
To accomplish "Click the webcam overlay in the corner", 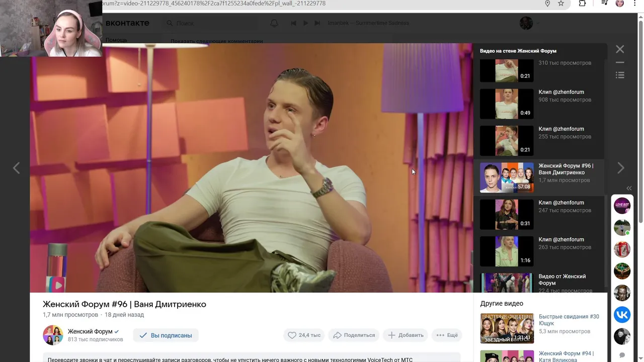I will tap(51, 28).
